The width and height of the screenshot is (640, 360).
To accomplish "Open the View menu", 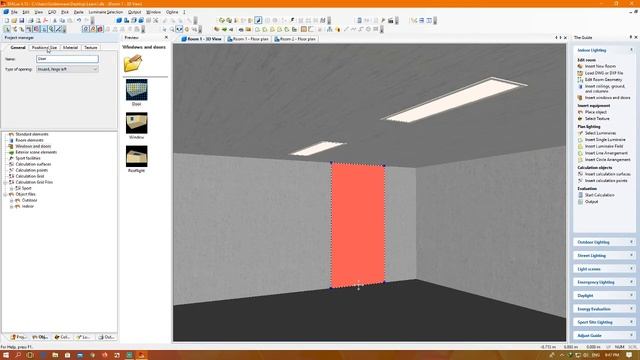I will (x=38, y=12).
